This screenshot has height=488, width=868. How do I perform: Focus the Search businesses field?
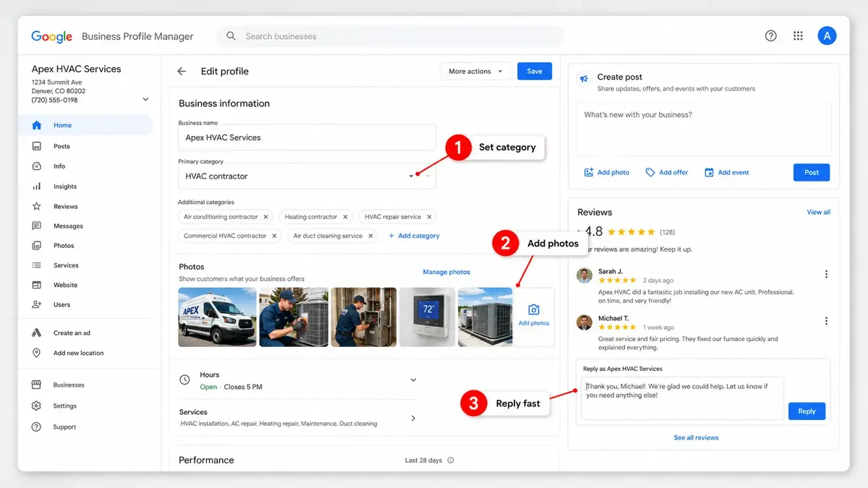pos(391,36)
